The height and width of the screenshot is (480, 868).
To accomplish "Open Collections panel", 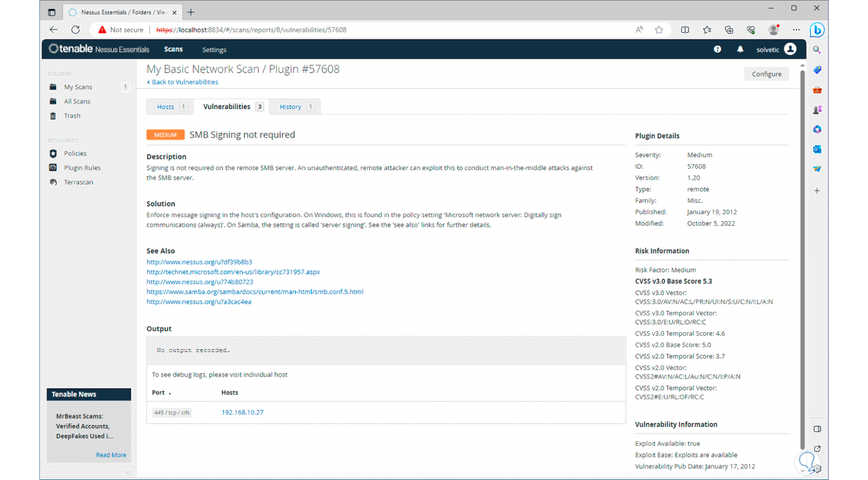I will (x=729, y=30).
